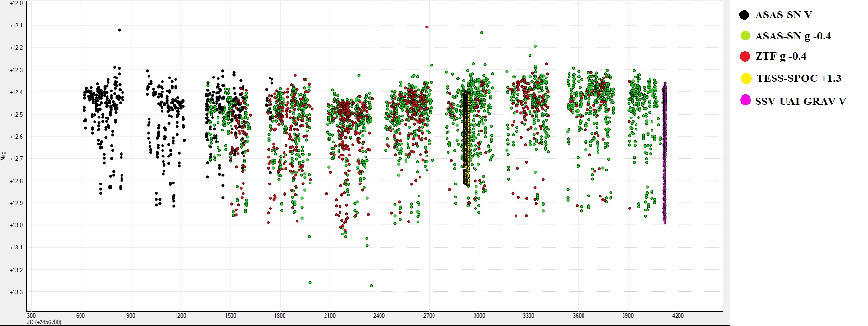868x326 pixels.
Task: Click the 'JD (+2456700)' x-axis label
Action: 44,322
